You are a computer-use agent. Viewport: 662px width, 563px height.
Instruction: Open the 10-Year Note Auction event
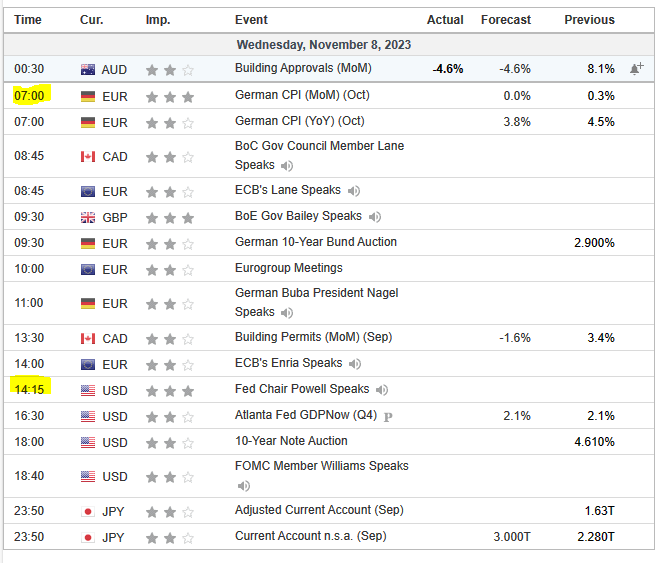click(291, 441)
